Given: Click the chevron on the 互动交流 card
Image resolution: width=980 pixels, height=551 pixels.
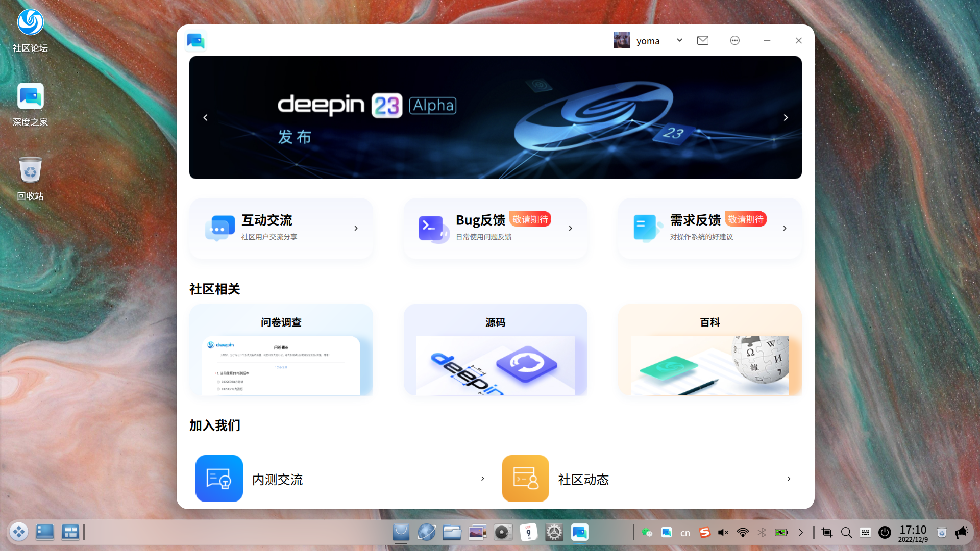Looking at the screenshot, I should [x=356, y=229].
